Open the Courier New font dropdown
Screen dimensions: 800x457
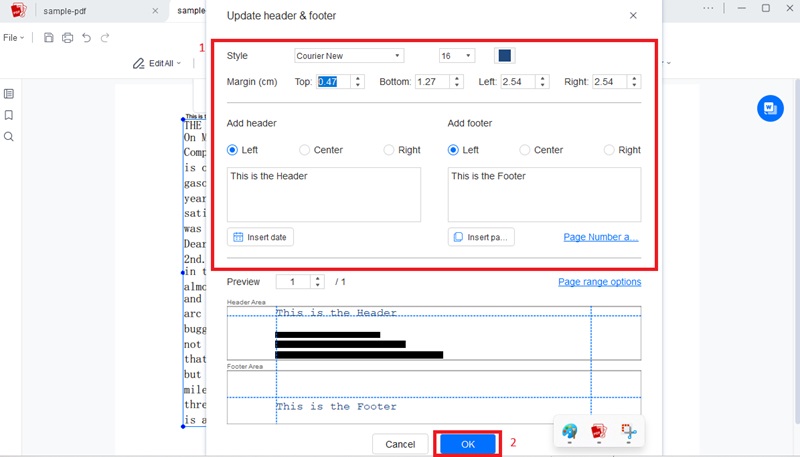349,56
